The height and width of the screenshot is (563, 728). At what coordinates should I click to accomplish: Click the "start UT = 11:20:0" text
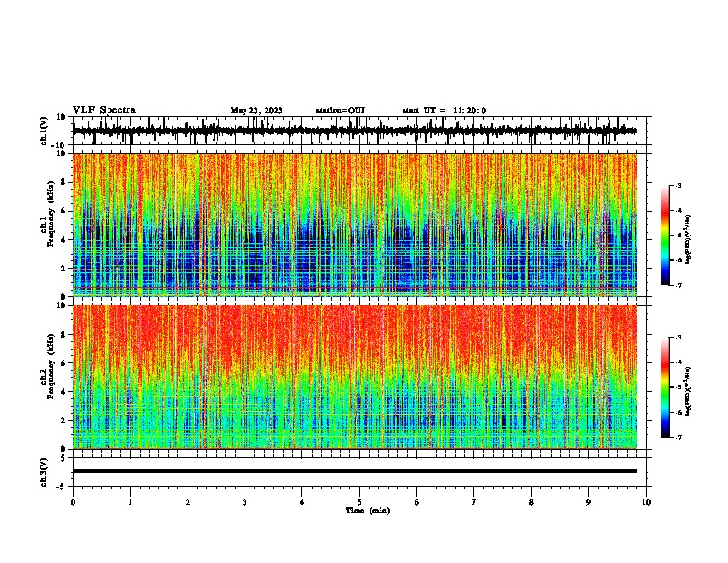pos(444,110)
